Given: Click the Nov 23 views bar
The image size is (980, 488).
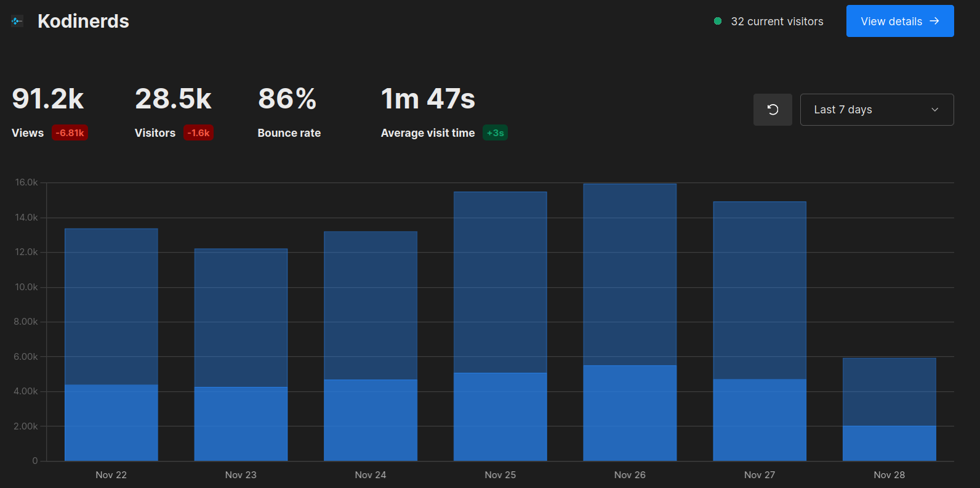Looking at the screenshot, I should (241, 318).
